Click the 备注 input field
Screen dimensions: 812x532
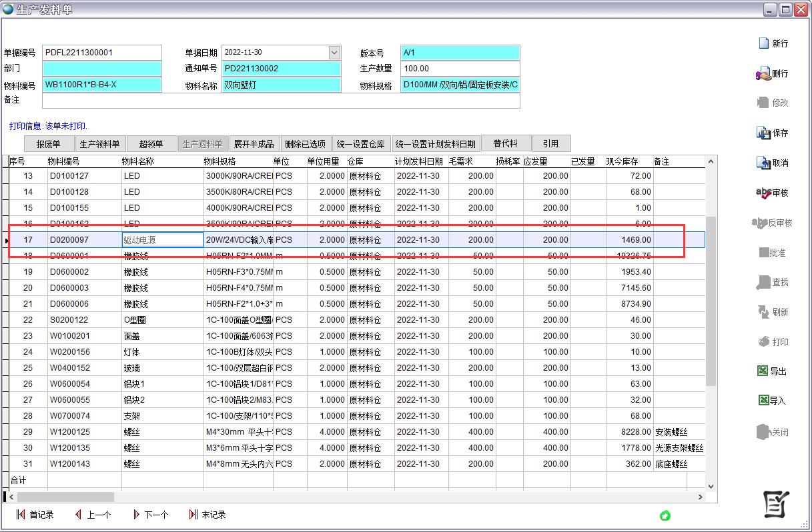[280, 101]
